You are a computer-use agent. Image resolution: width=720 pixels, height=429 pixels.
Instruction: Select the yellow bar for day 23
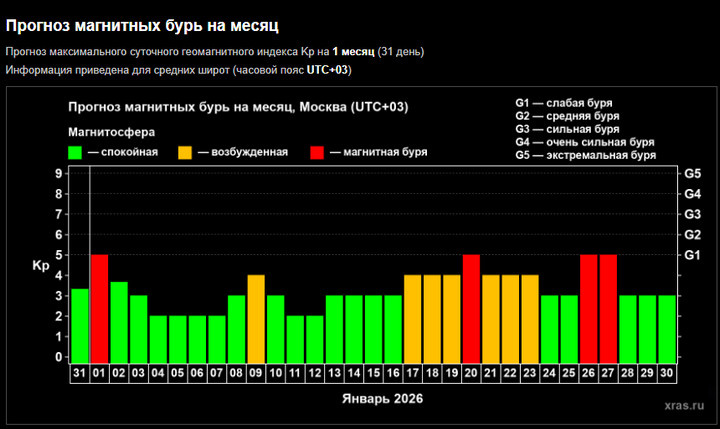coord(530,319)
